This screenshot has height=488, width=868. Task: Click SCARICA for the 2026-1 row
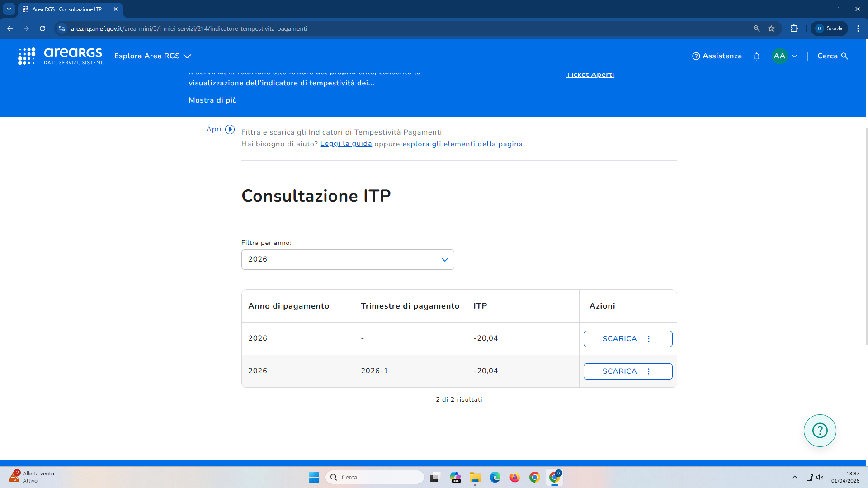tap(619, 371)
